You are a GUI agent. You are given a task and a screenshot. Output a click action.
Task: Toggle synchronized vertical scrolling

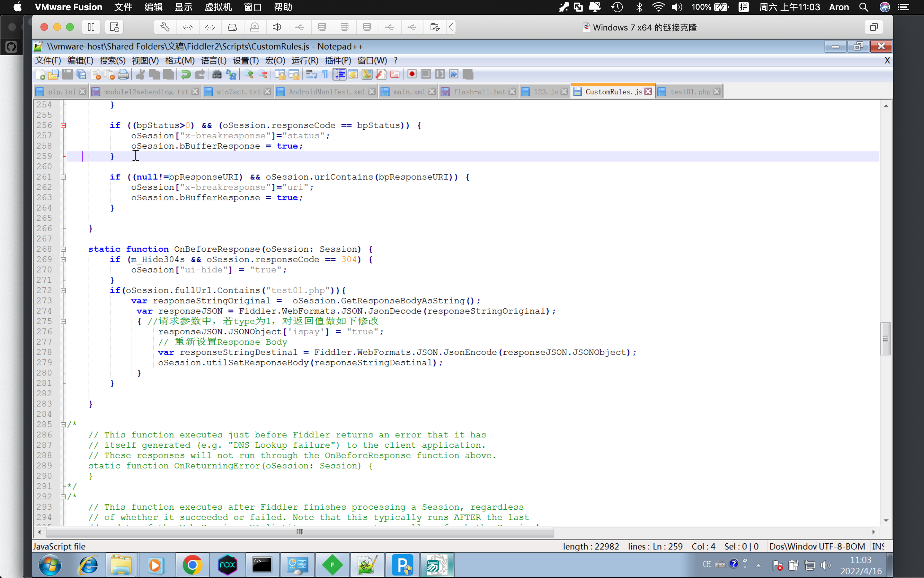pyautogui.click(x=280, y=74)
